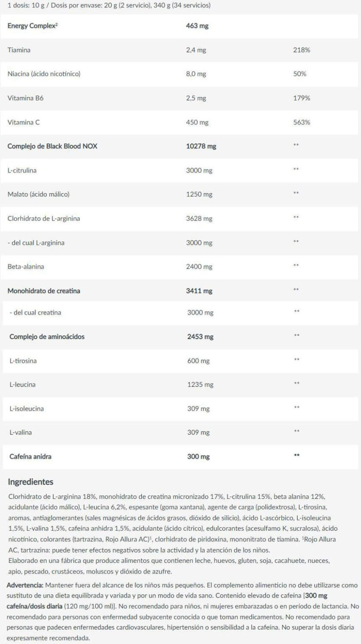This screenshot has width=361, height=644.
Task: Select the L-valina row label
Action: (x=20, y=432)
